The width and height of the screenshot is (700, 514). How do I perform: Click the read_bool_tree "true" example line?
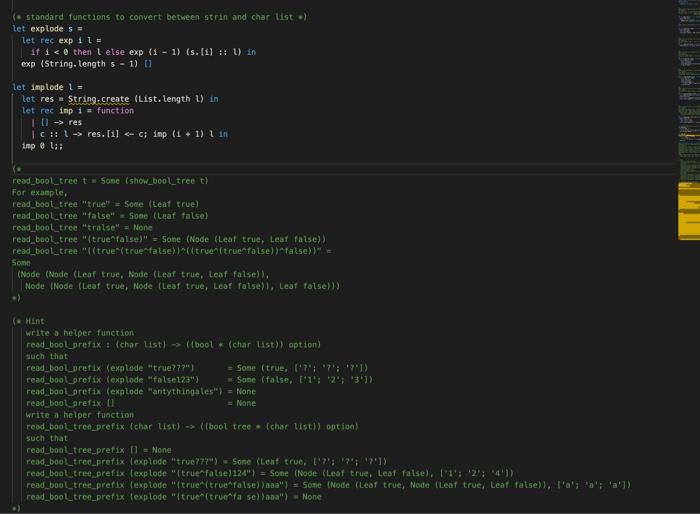(106, 204)
